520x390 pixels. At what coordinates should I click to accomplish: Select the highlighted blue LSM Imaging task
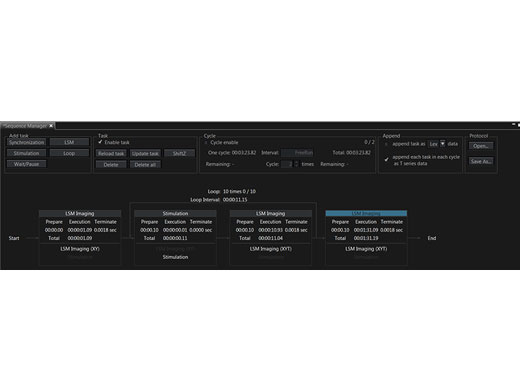tap(366, 213)
